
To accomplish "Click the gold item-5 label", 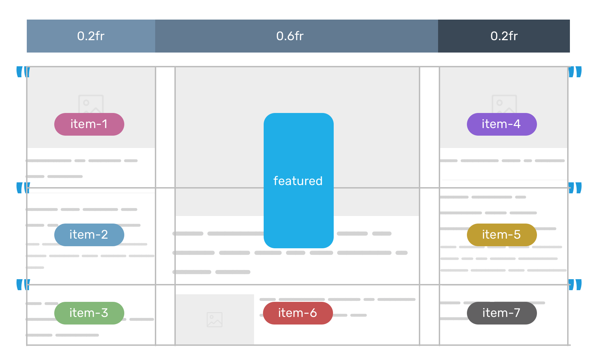I will click(502, 235).
